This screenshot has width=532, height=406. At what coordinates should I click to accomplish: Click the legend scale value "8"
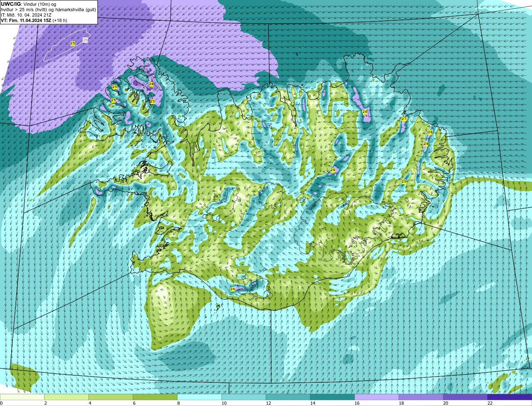click(x=179, y=403)
